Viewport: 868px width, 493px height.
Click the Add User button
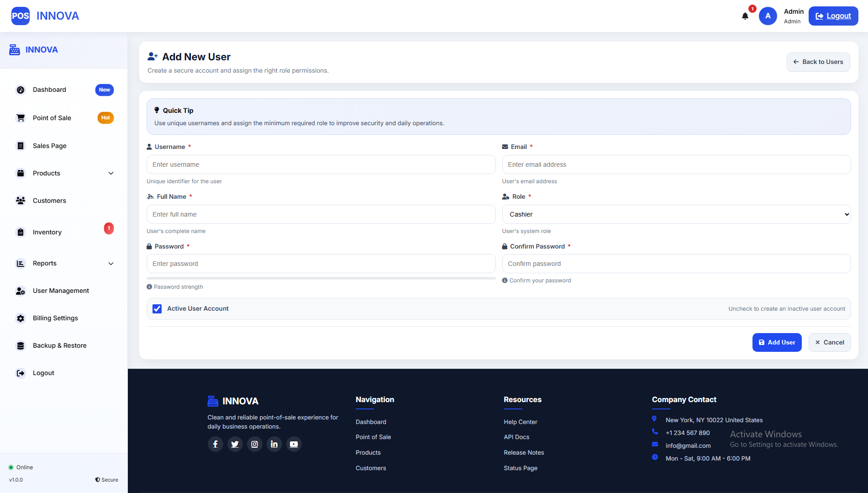777,342
